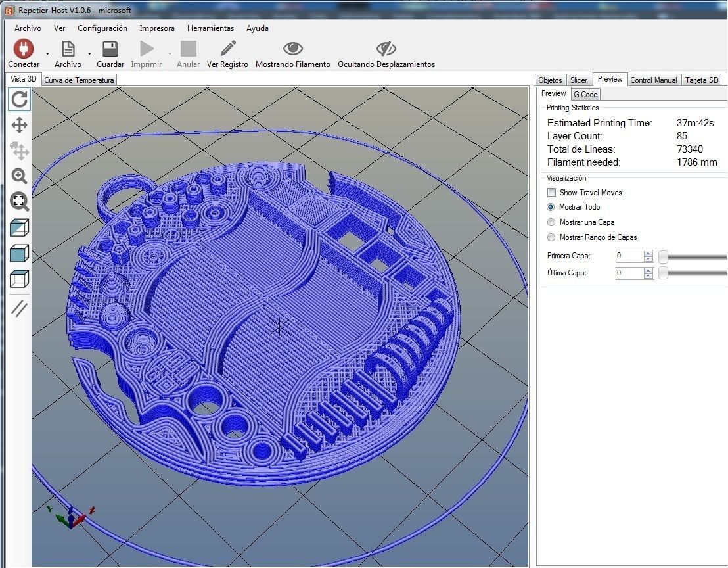The height and width of the screenshot is (568, 728).
Task: Click the fit to view zoom icon
Action: [x=20, y=202]
